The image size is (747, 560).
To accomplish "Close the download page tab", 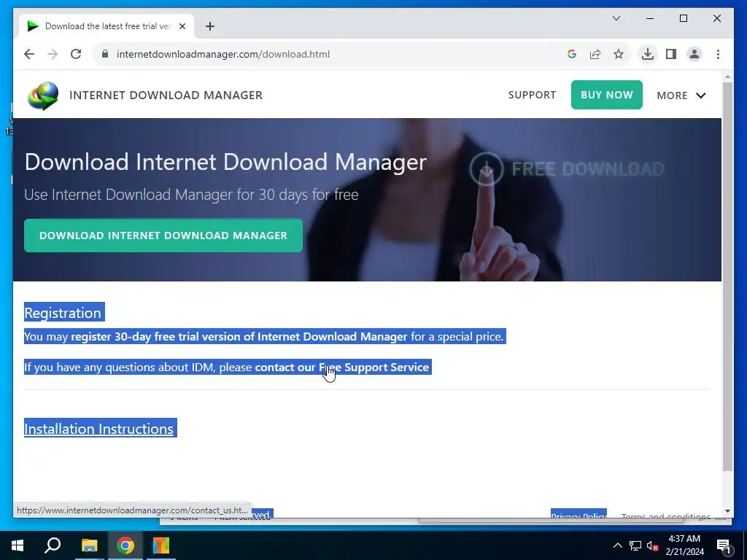I will (x=182, y=26).
